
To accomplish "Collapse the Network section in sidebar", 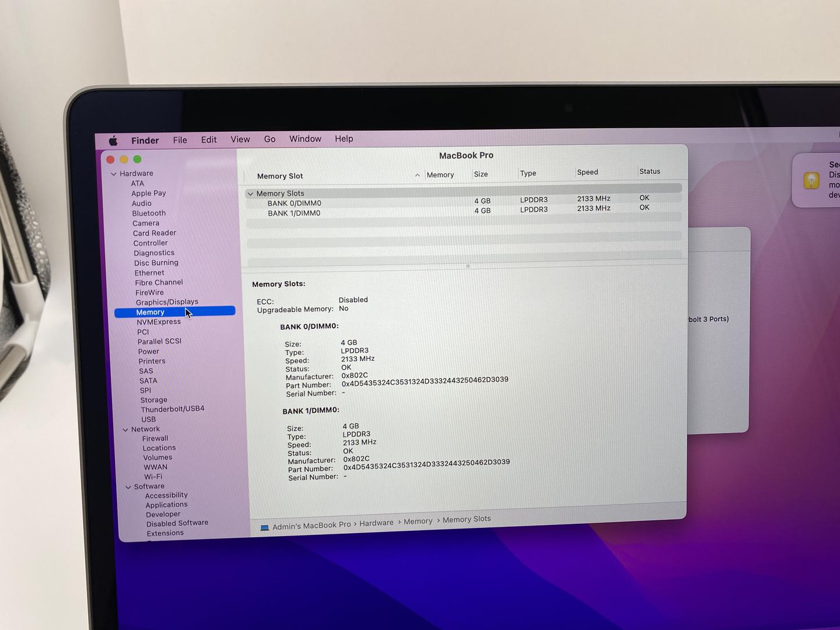I will 125,430.
